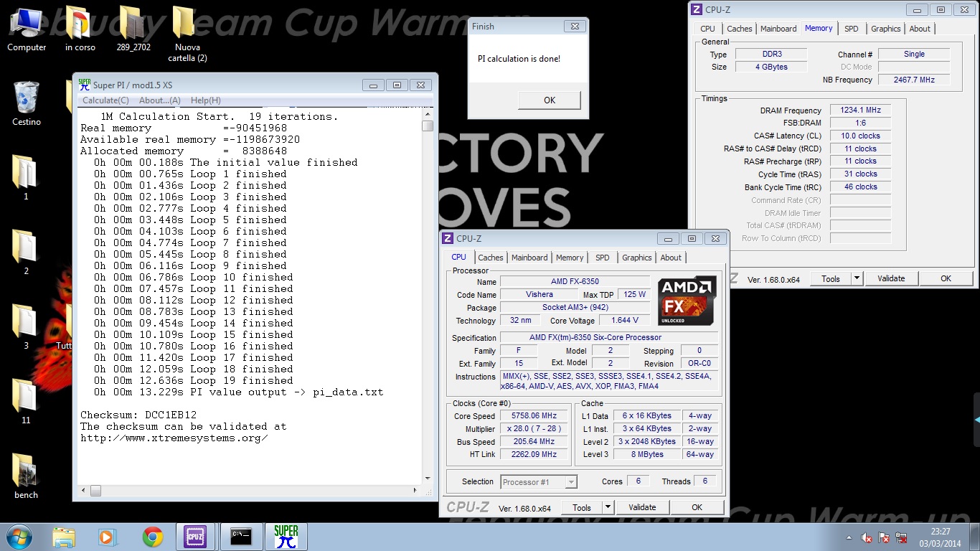This screenshot has width=980, height=551.
Task: Click OK in processor CPU-Z window
Action: click(x=697, y=507)
